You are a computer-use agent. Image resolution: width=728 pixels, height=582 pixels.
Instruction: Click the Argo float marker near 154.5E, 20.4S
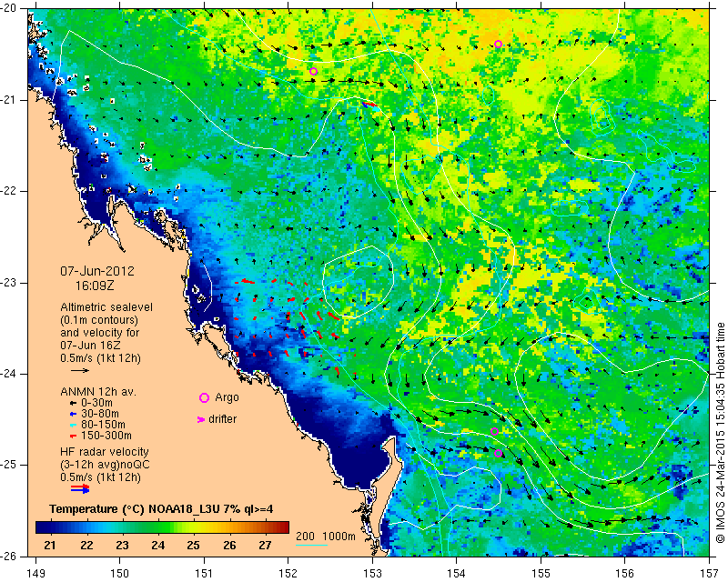click(498, 44)
